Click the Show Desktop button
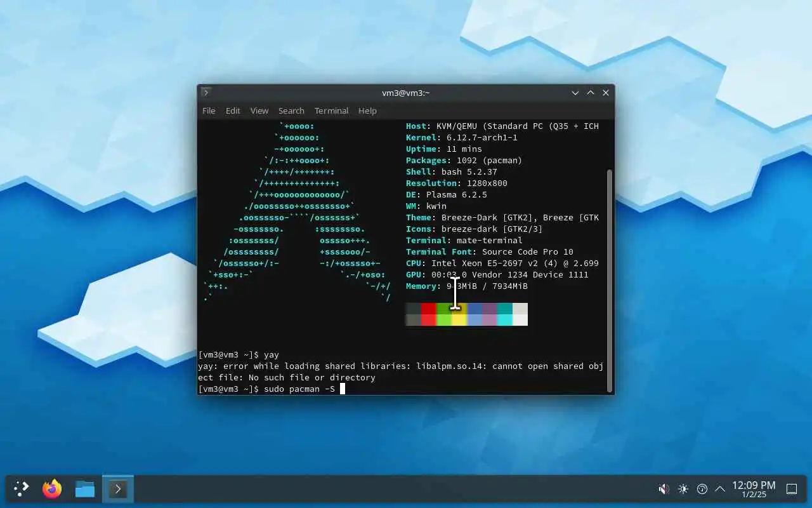The width and height of the screenshot is (812, 508). tap(792, 489)
